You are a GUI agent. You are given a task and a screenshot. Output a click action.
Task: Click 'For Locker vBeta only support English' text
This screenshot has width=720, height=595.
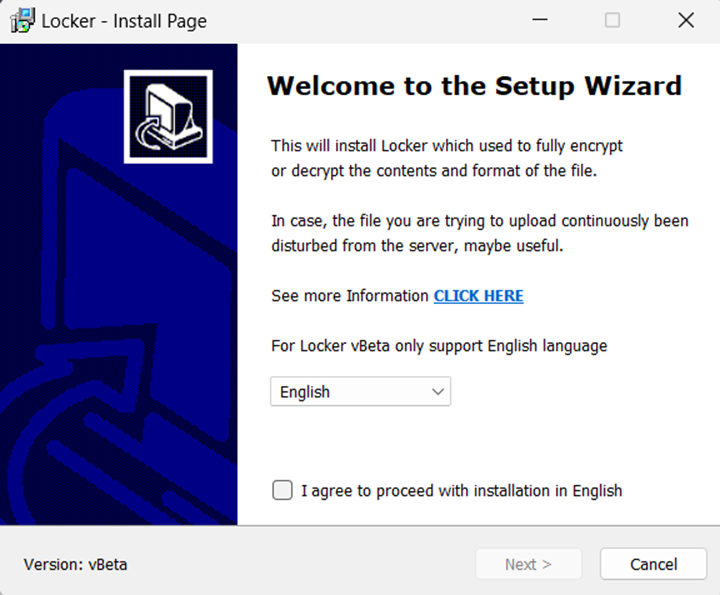point(439,346)
